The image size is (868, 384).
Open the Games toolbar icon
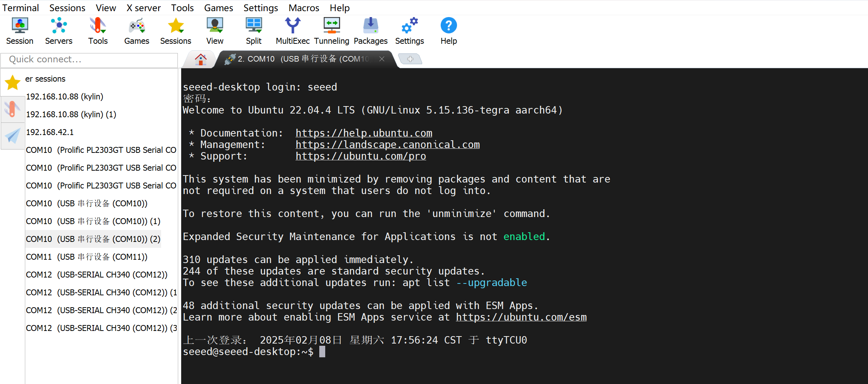point(137,31)
